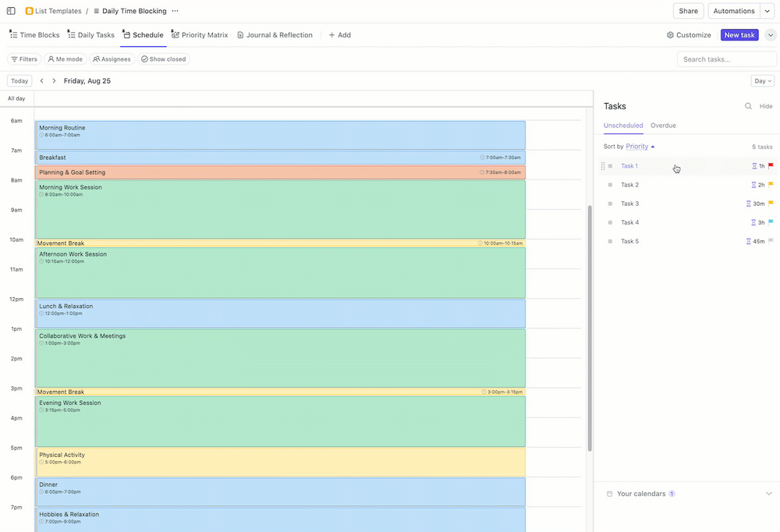Click the Customize gear button
This screenshot has width=780, height=532.
[689, 35]
